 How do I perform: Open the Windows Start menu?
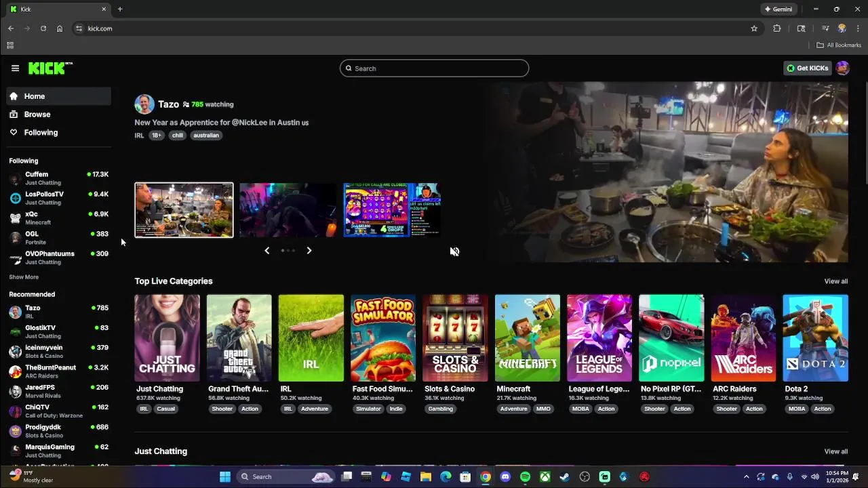pyautogui.click(x=225, y=477)
